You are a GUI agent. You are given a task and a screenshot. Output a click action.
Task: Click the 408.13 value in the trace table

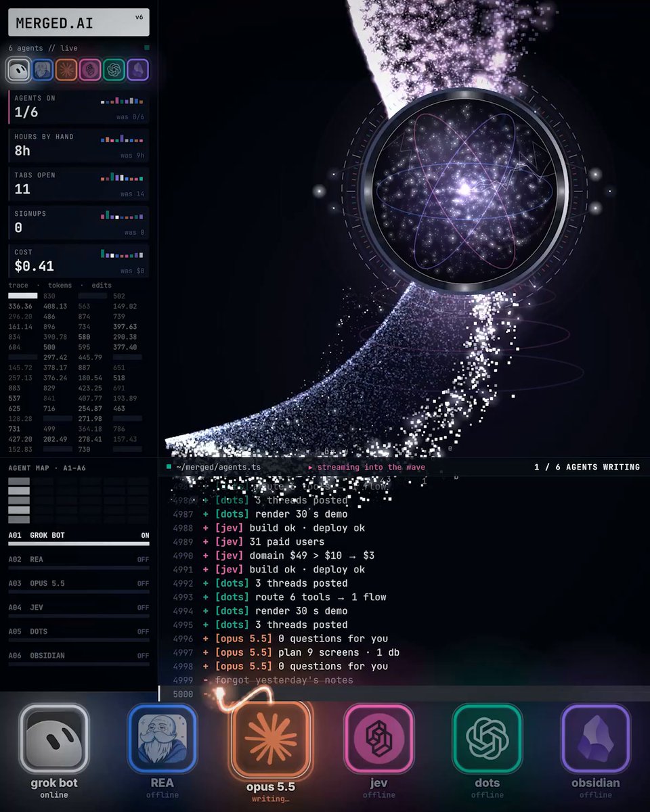point(56,307)
